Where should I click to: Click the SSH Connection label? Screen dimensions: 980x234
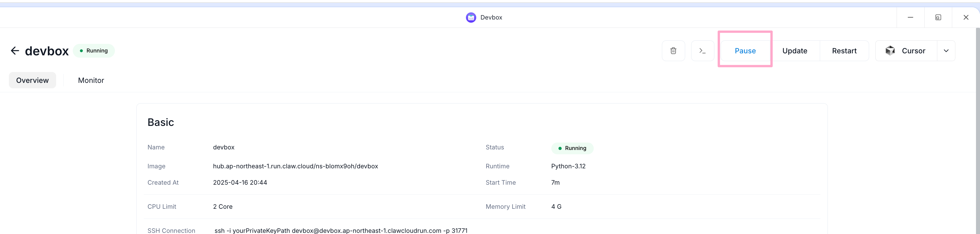(x=171, y=231)
